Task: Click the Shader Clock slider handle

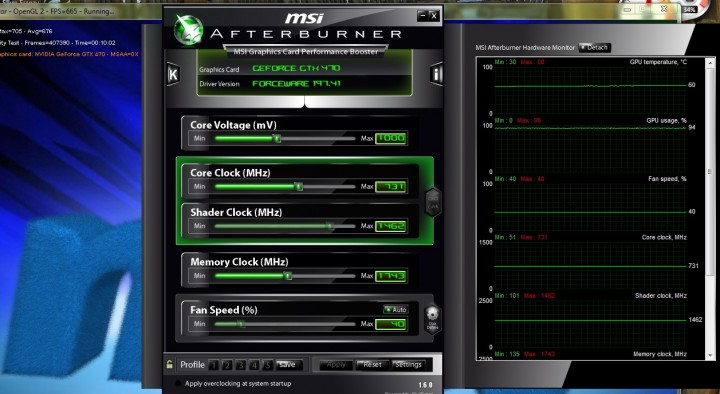Action: pos(330,226)
